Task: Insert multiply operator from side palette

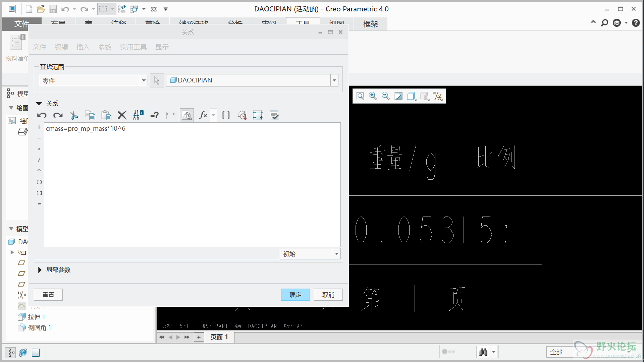Action: [39, 149]
